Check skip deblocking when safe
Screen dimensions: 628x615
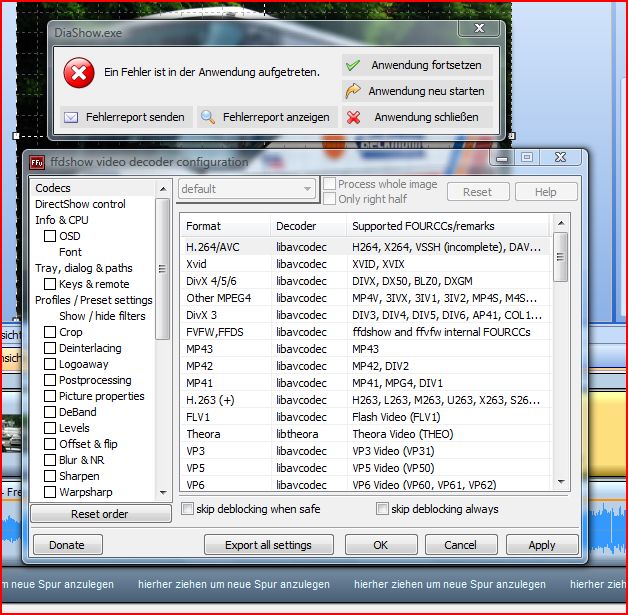coord(187,509)
